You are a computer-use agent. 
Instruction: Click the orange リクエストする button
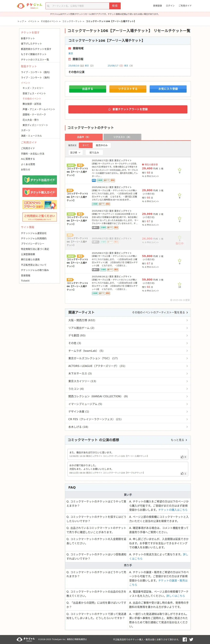[128, 89]
